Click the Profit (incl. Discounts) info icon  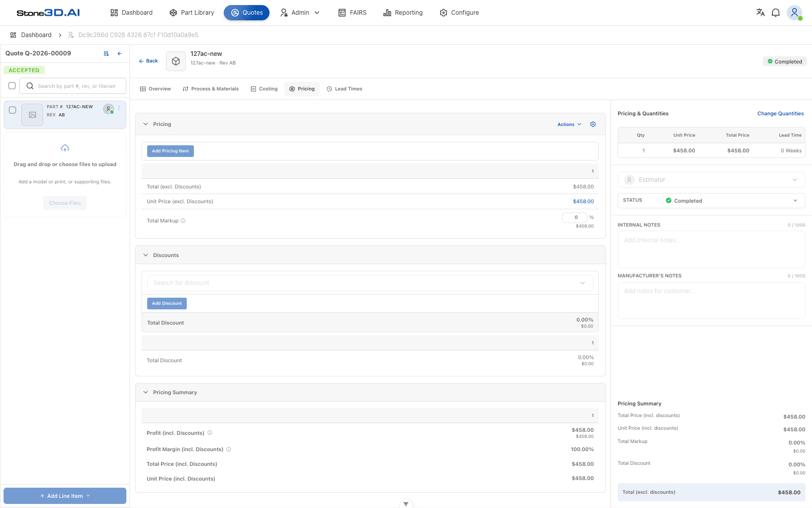click(210, 433)
